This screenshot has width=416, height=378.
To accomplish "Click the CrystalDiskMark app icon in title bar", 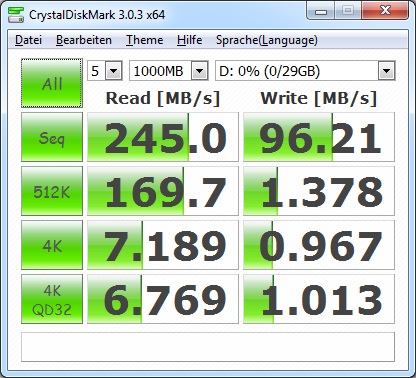I will 16,14.
